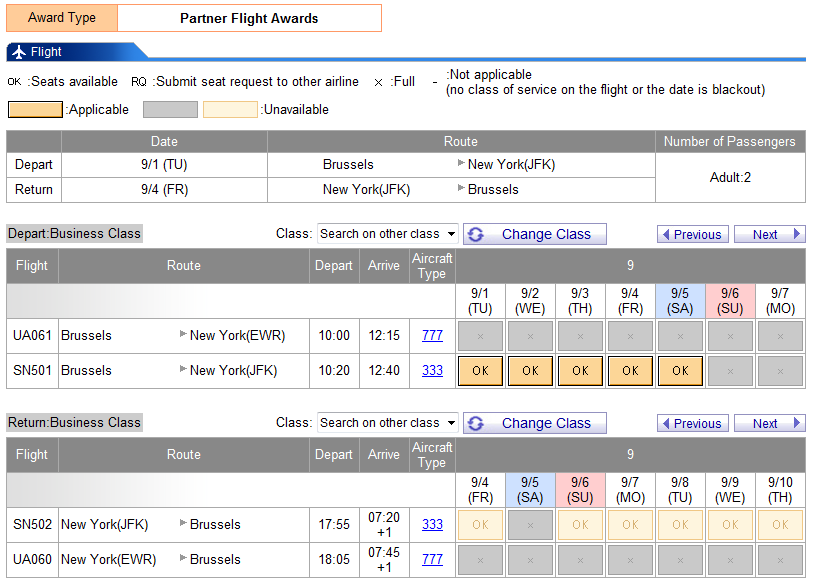Click the refresh icon beside return Change Class
Screen dimensions: 814x582
click(477, 423)
